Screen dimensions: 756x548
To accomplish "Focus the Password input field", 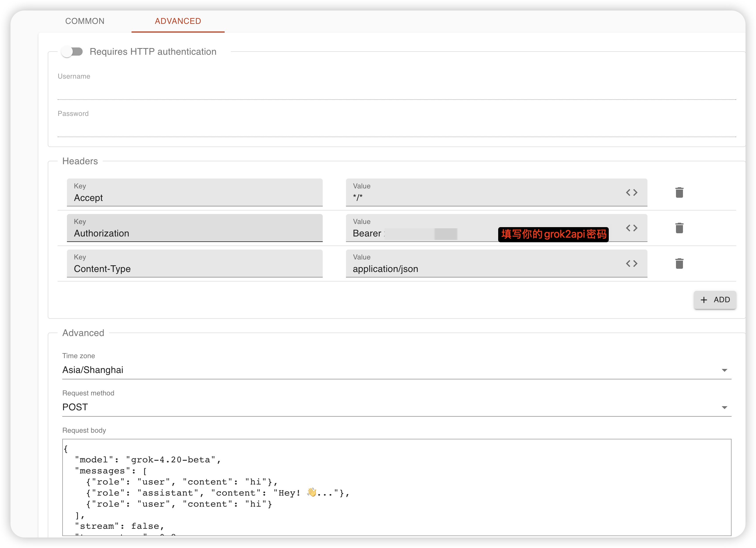I will 397,128.
